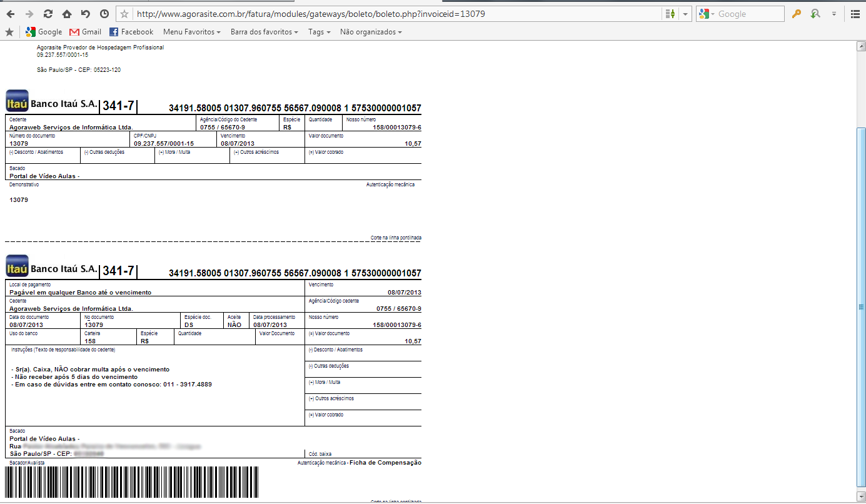
Task: Open the history clock icon
Action: point(104,14)
